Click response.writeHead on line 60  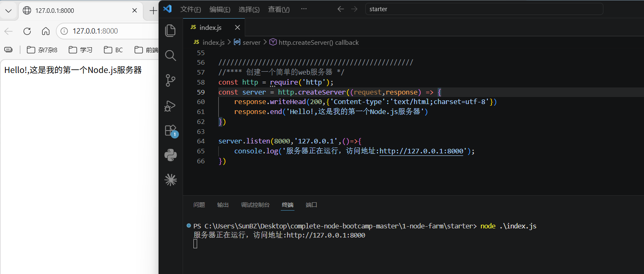coord(270,102)
